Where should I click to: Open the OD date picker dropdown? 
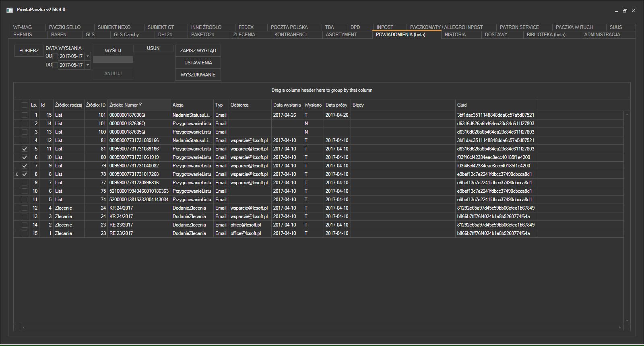coord(88,56)
